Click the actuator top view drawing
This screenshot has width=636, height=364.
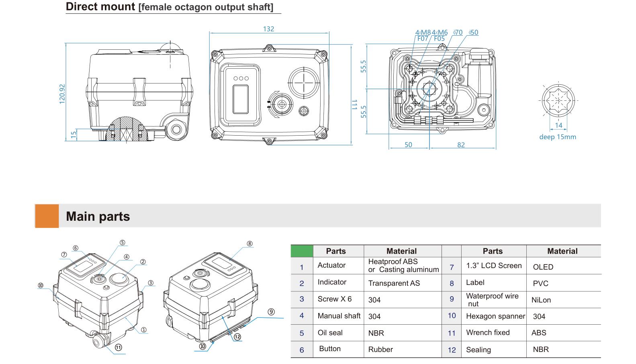269,94
